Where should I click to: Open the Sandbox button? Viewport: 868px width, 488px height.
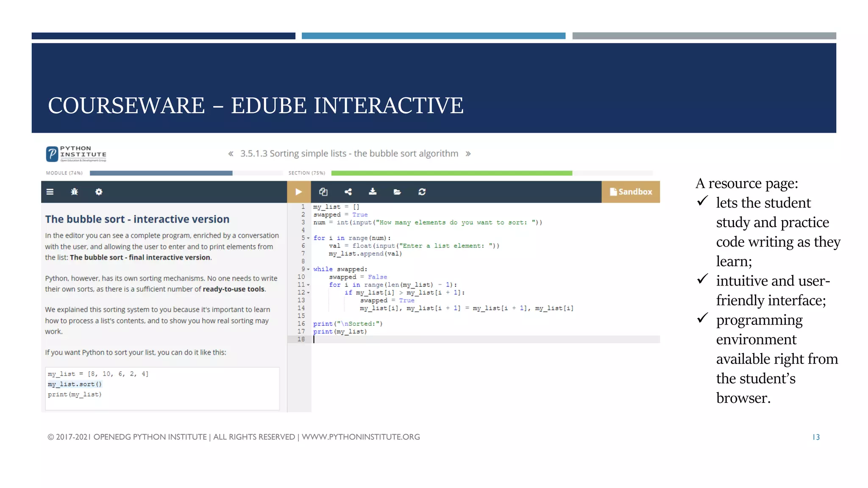tap(631, 192)
